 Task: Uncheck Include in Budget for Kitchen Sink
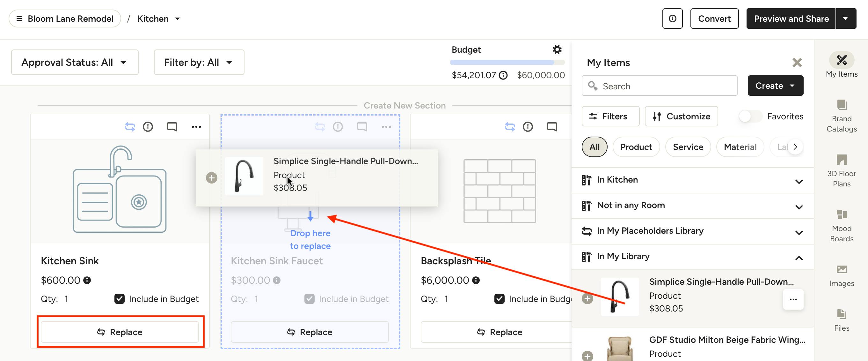120,299
